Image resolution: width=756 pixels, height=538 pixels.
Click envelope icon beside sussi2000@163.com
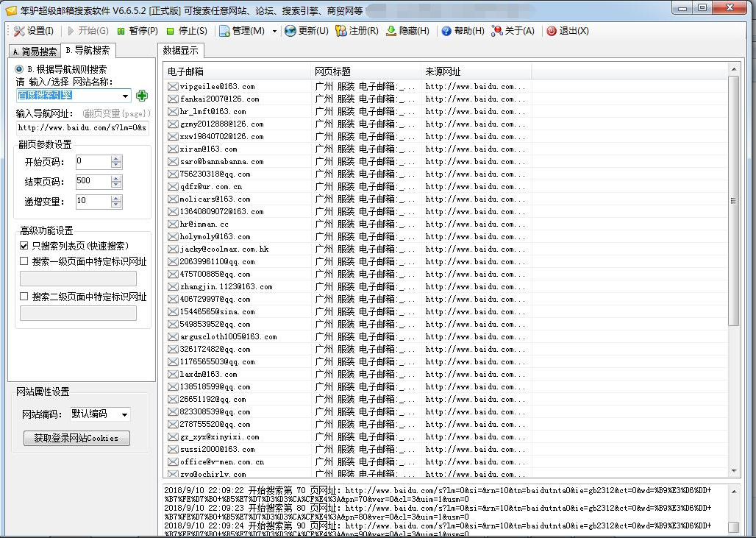(173, 449)
